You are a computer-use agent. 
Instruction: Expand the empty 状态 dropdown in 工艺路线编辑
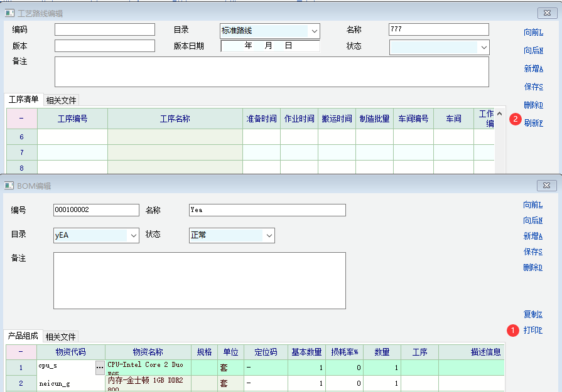pyautogui.click(x=484, y=47)
